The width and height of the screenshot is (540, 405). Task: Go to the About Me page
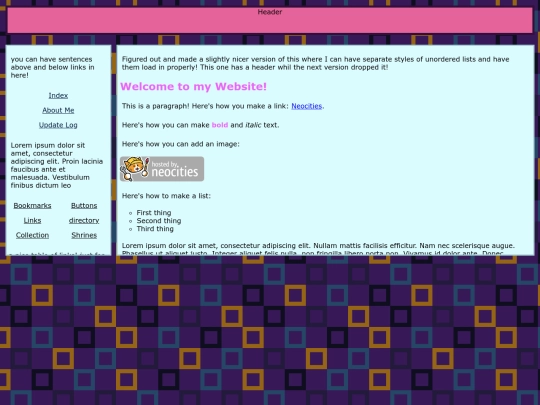click(x=58, y=110)
